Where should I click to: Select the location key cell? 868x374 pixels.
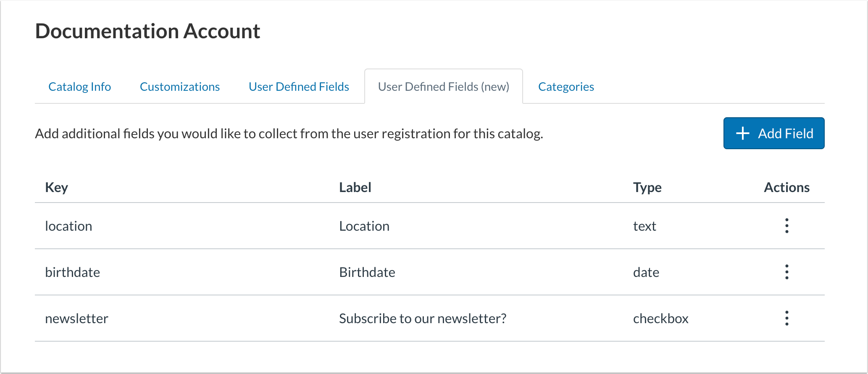[x=68, y=226]
